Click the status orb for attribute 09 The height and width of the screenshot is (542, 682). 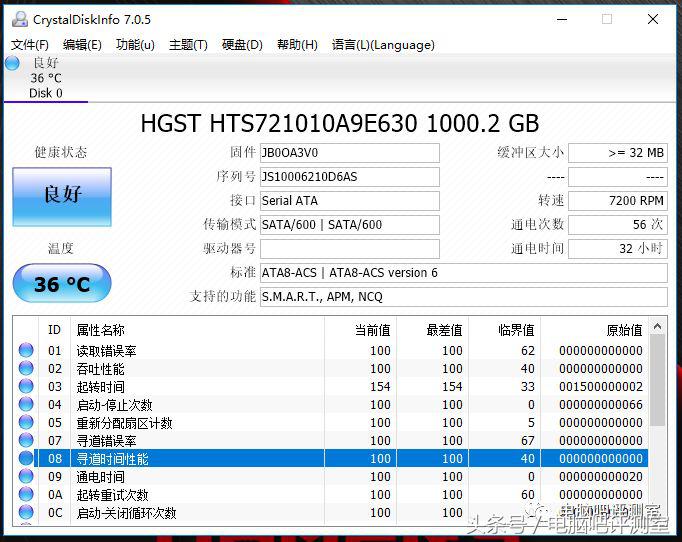pyautogui.click(x=26, y=476)
